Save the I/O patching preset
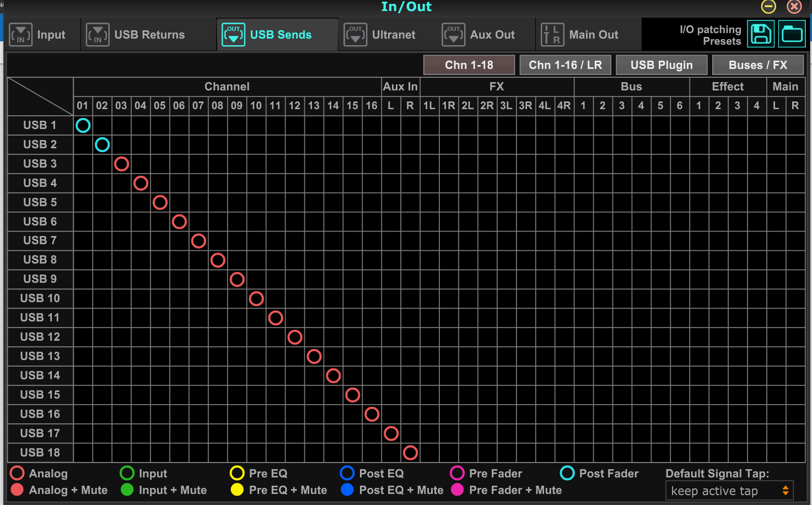The image size is (812, 505). click(x=761, y=34)
